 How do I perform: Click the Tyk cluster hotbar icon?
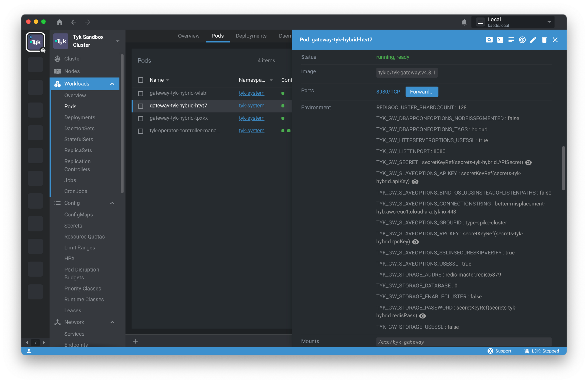click(36, 42)
